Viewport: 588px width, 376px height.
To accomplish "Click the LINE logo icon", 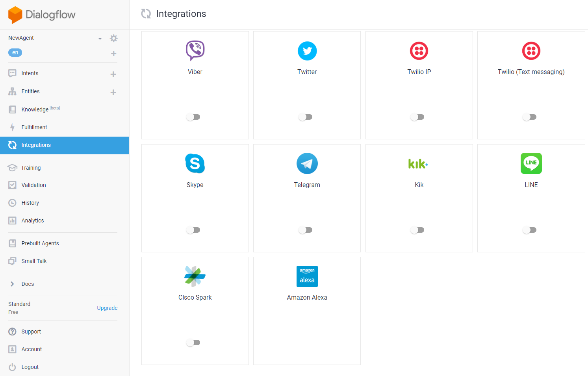I will (531, 163).
